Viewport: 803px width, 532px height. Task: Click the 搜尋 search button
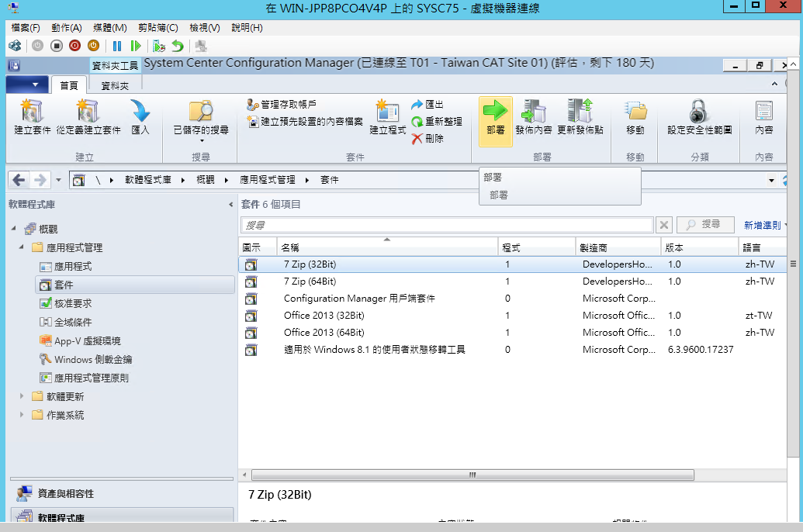pos(705,224)
